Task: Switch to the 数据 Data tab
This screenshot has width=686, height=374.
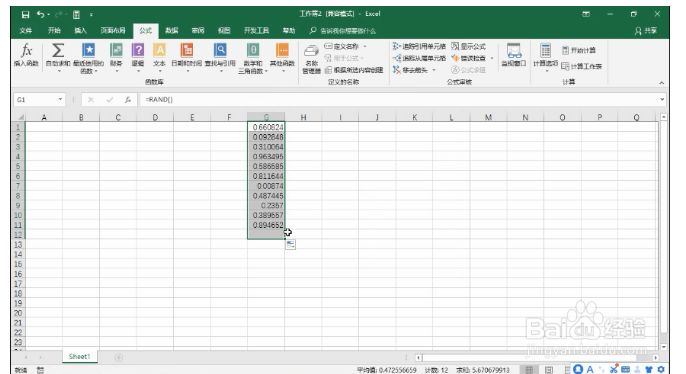Action: pos(172,30)
